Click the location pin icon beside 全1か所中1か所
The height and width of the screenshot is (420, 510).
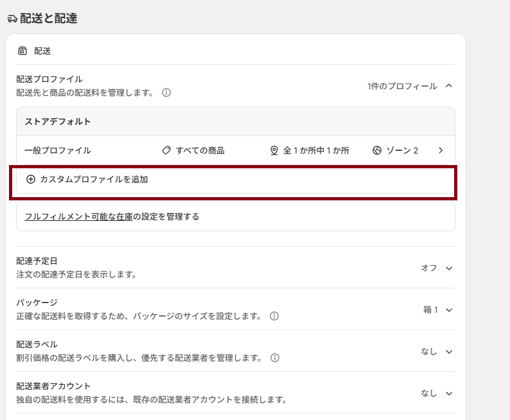pos(274,150)
